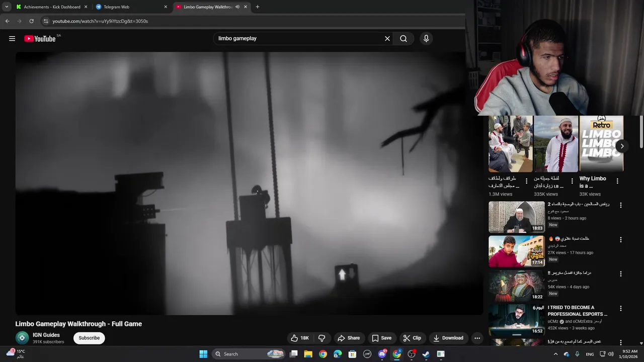Screen dimensions: 644x362
Task: Open the 17:14 suggested video thumbnail
Action: click(517, 251)
